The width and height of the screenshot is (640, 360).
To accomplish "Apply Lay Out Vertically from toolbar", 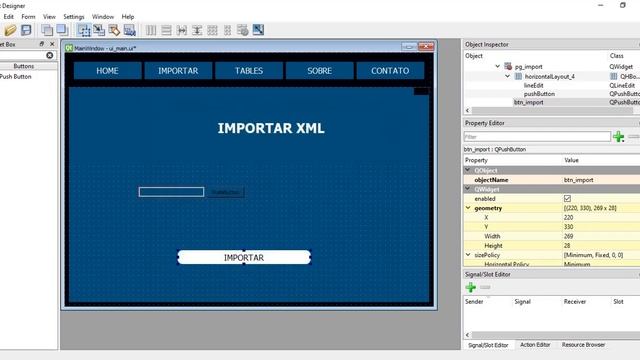I will [x=166, y=30].
